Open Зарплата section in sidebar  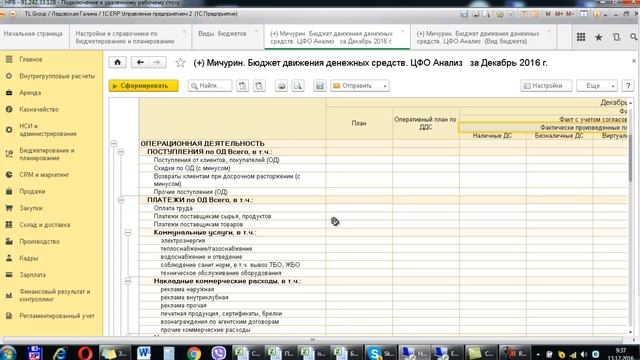tap(33, 275)
